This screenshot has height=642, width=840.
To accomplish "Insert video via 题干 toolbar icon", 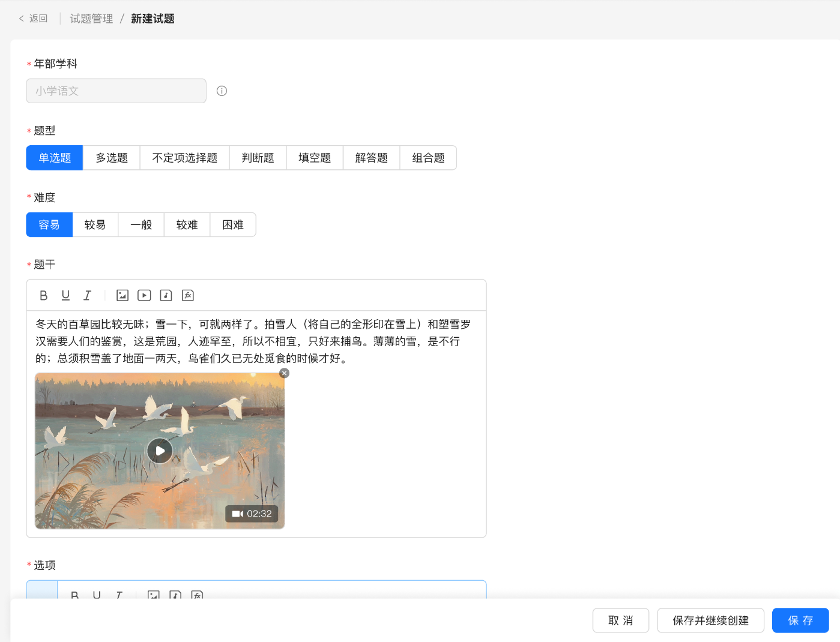I will (x=144, y=295).
